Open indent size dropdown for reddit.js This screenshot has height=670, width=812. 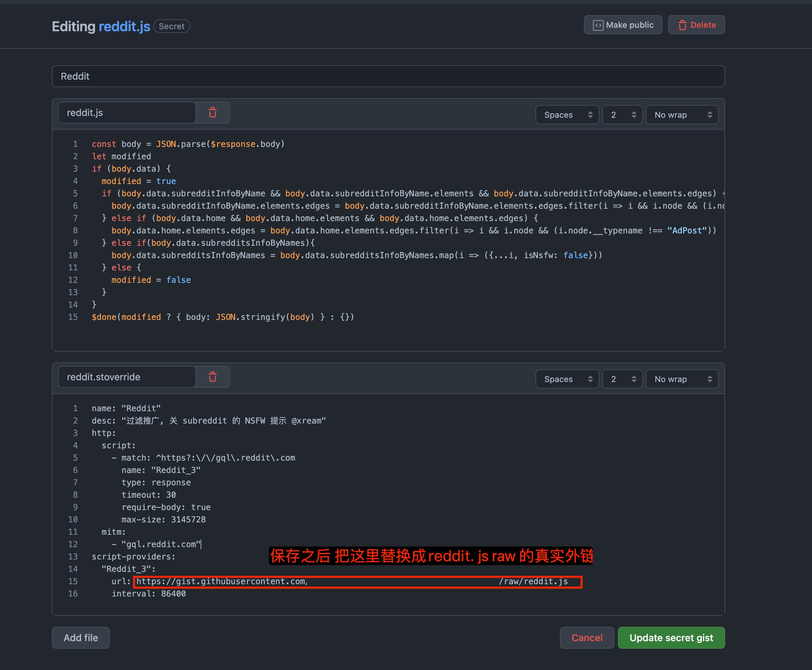coord(622,115)
